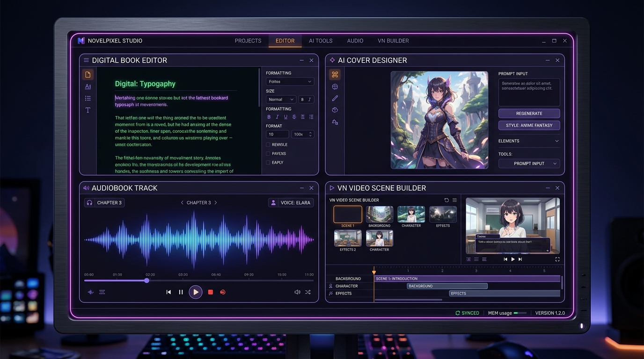The width and height of the screenshot is (644, 359).
Task: Play the audiobook track
Action: coord(196,292)
